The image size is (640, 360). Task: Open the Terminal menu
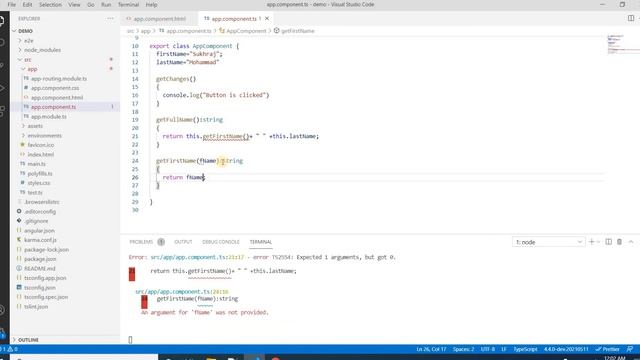pos(128,4)
